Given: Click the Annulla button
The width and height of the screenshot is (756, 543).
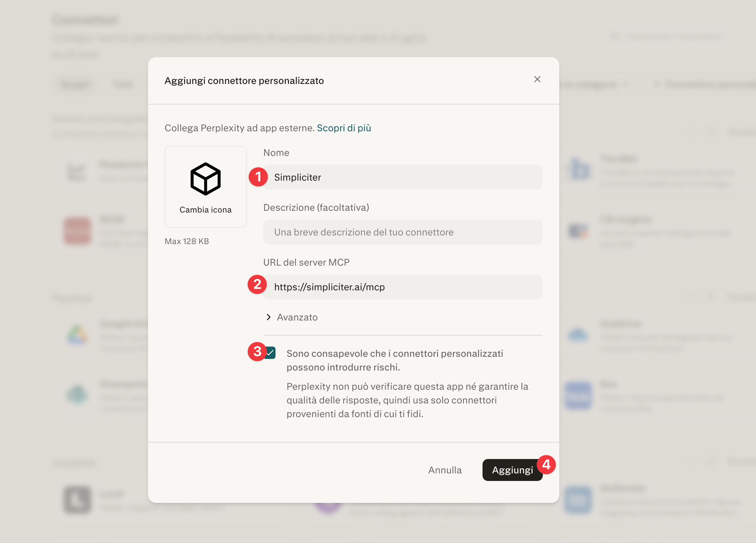Looking at the screenshot, I should [x=445, y=470].
